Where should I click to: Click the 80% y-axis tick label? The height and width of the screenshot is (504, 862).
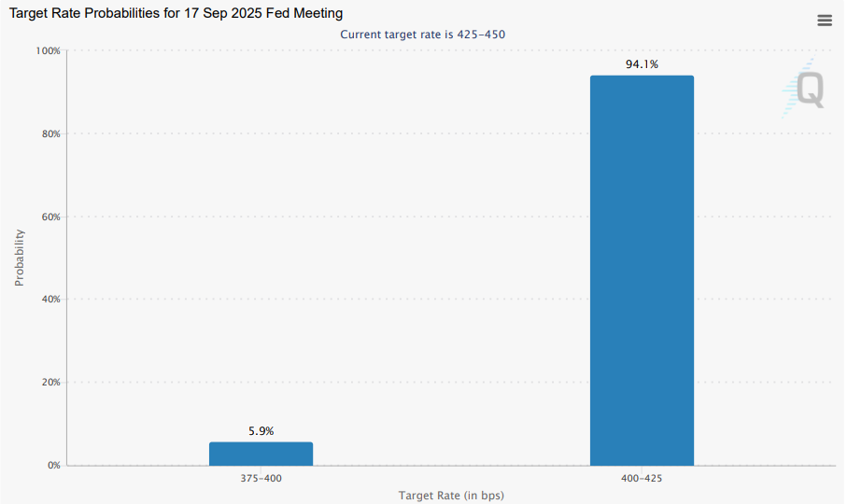[x=49, y=133]
